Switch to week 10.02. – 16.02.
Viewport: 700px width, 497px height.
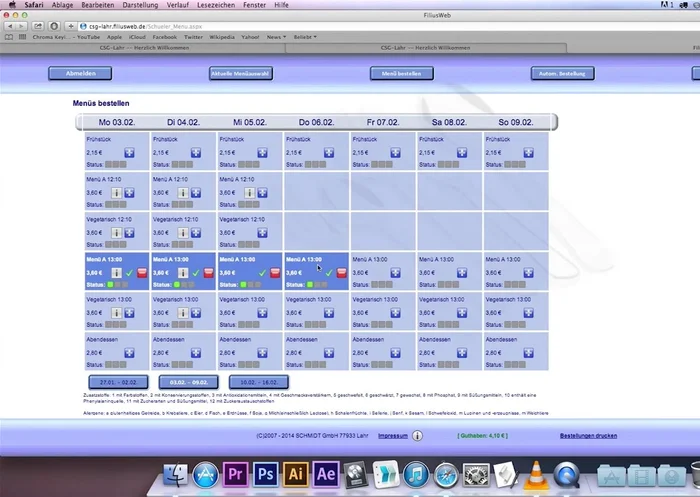(x=258, y=381)
